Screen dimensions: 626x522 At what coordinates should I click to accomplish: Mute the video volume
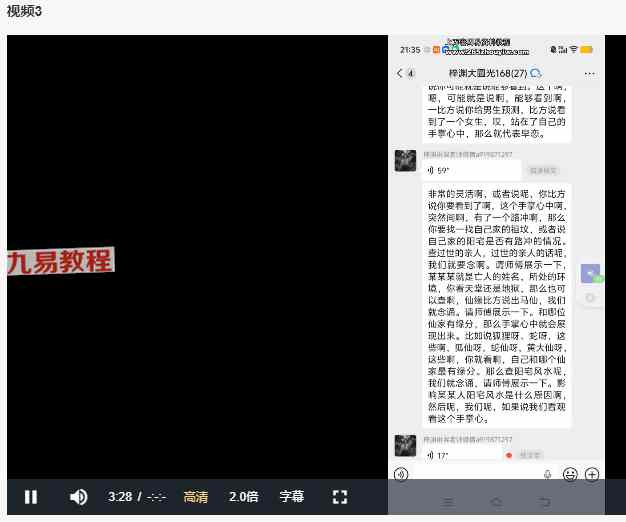pyautogui.click(x=78, y=497)
